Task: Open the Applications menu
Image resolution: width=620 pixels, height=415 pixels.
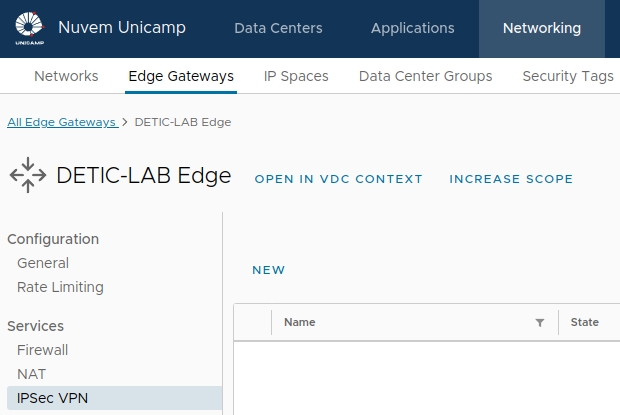Action: [412, 28]
